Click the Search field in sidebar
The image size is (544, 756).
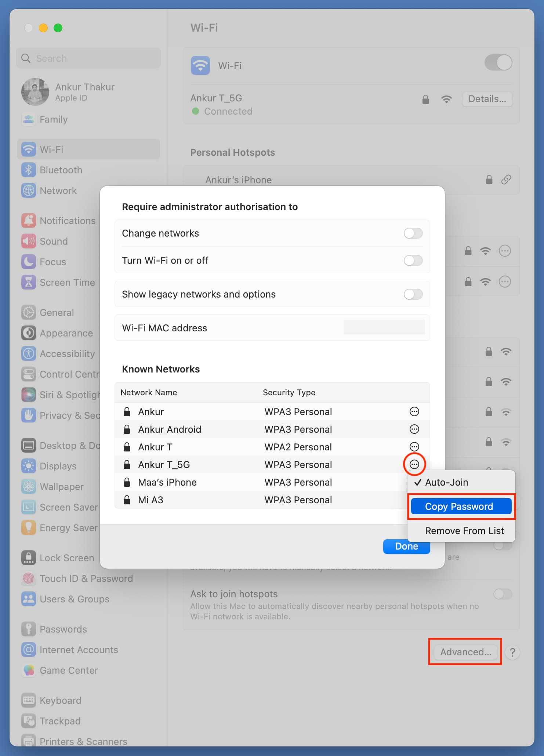point(88,58)
